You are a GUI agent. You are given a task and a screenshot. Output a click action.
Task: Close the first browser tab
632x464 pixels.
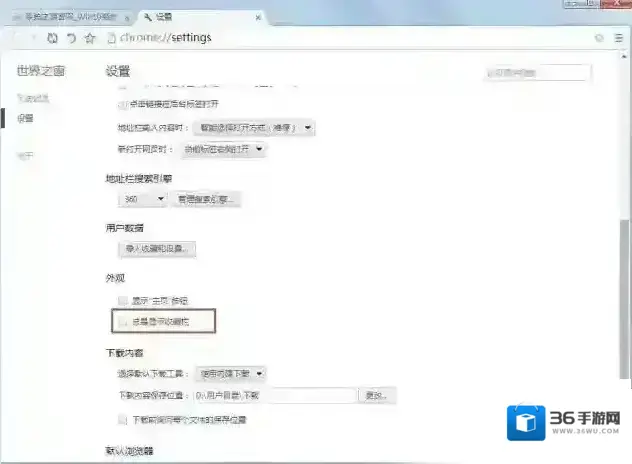(127, 18)
